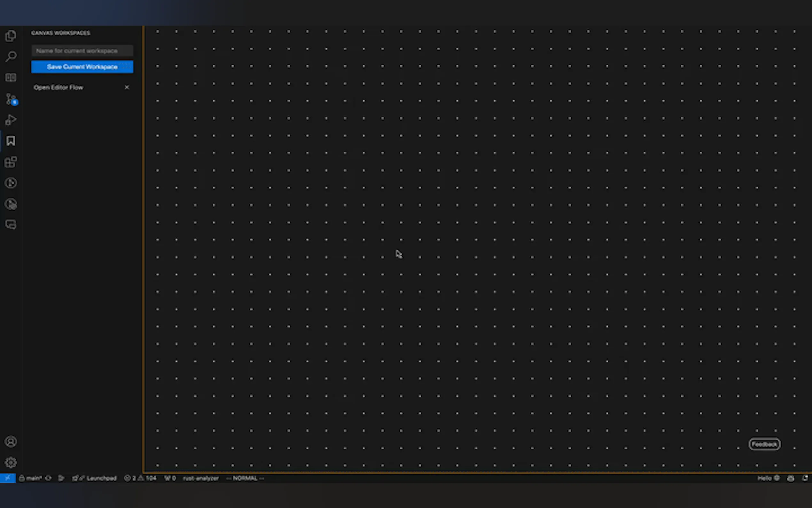The width and height of the screenshot is (812, 508).
Task: Open the chat panel icon
Action: [11, 225]
